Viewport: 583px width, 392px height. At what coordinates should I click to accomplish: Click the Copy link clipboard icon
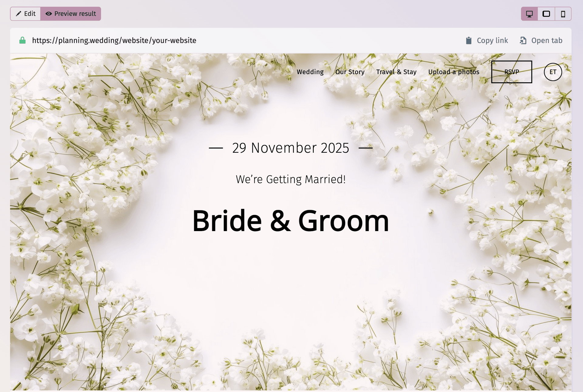click(x=468, y=40)
